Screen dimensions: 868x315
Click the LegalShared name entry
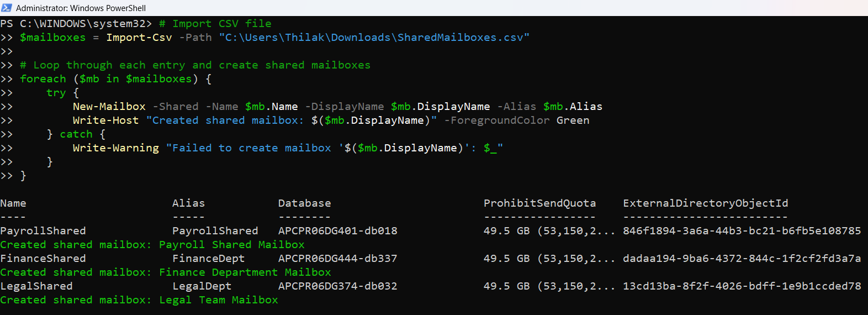tap(36, 286)
